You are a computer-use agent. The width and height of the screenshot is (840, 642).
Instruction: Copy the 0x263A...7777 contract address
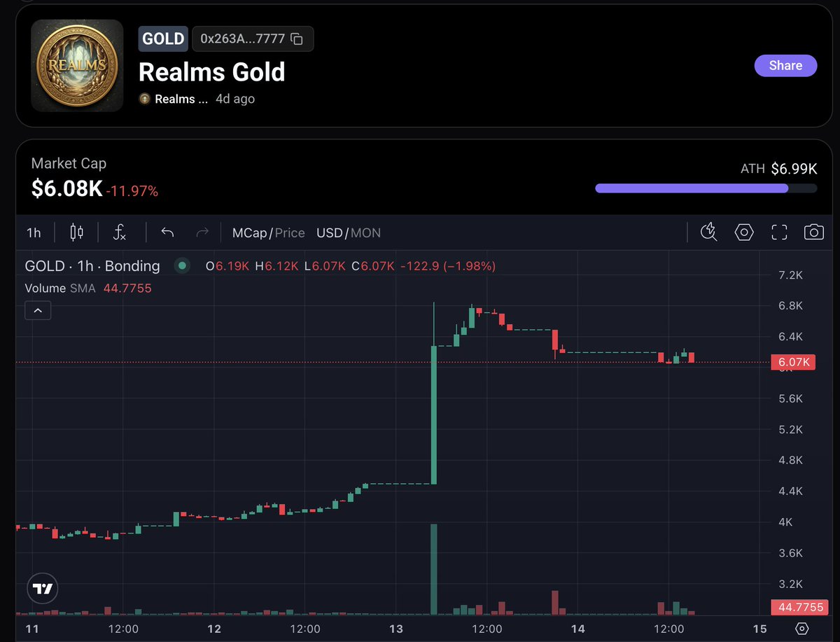pos(297,39)
